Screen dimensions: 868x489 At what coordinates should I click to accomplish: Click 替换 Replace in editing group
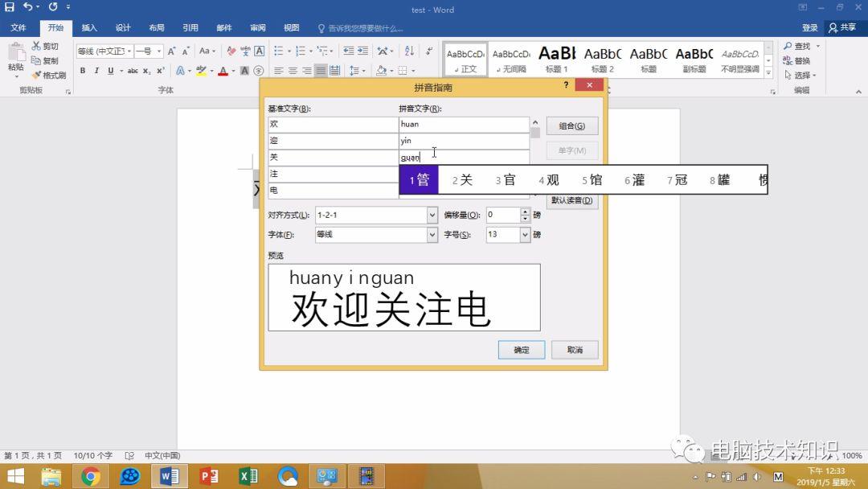[x=797, y=61]
